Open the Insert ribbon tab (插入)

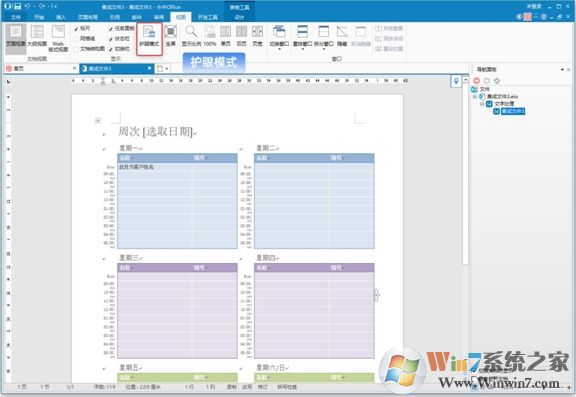(x=61, y=17)
